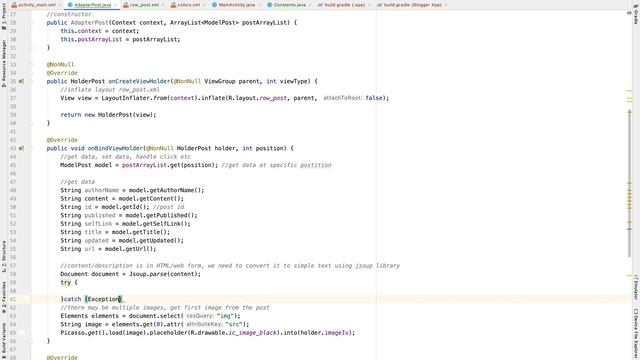Click the fold end marker at line 66
The image size is (640, 360).
pos(31,341)
